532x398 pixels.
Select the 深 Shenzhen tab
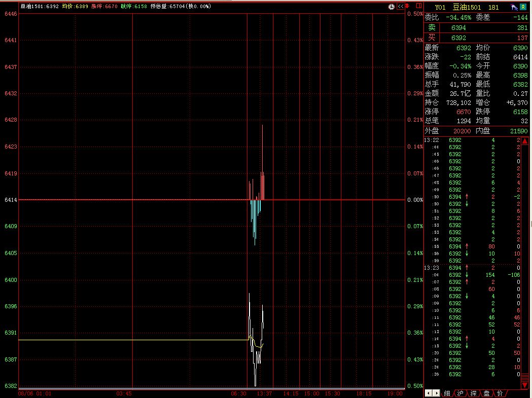coord(473,393)
